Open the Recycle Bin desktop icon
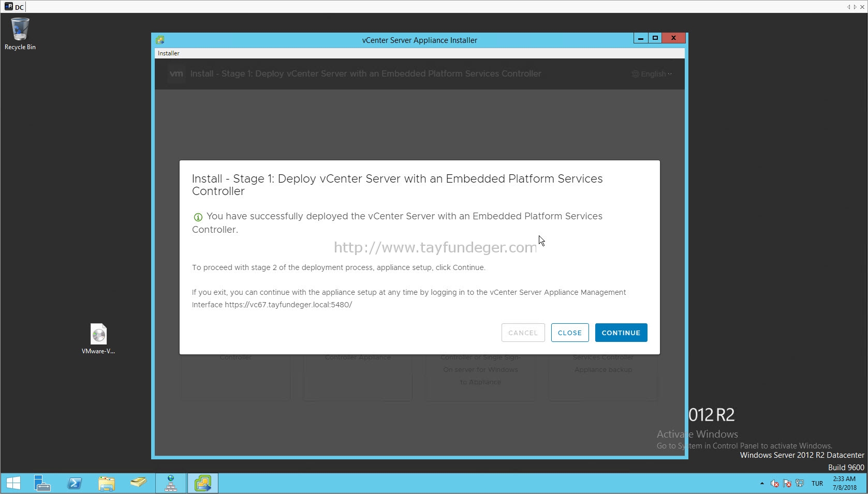 pyautogui.click(x=20, y=34)
